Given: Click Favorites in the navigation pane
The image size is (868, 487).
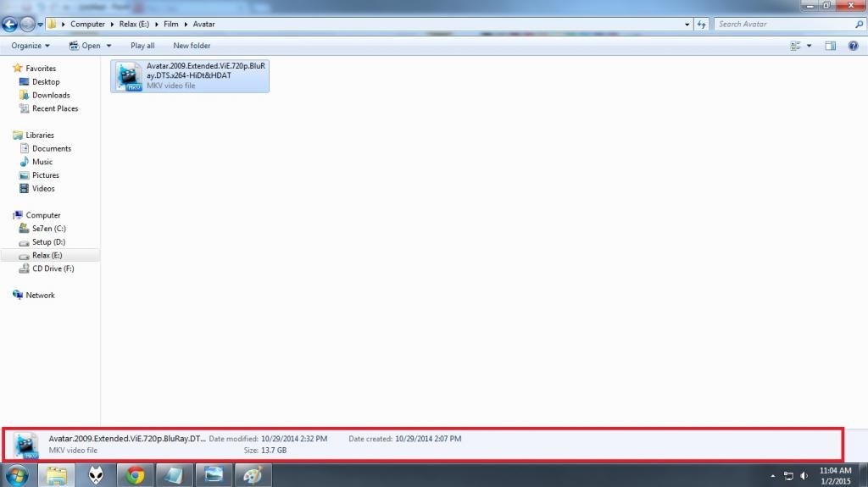Looking at the screenshot, I should coord(41,68).
